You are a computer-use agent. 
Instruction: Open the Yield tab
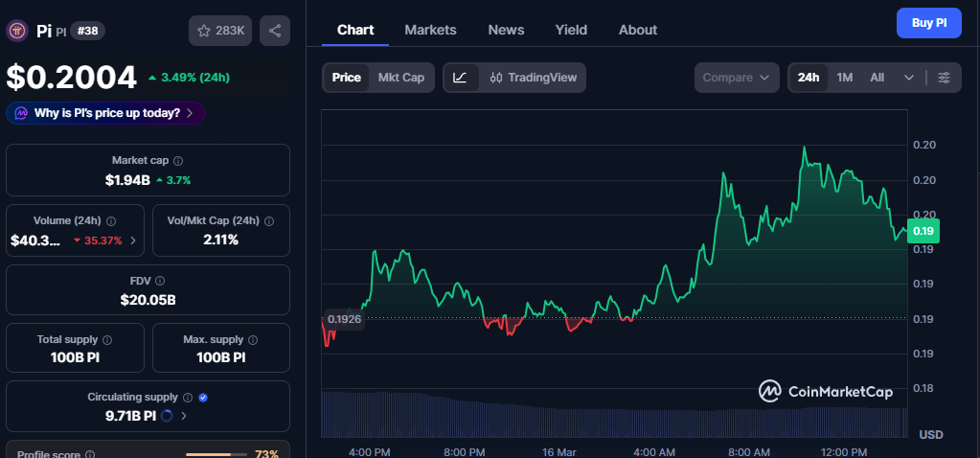pos(571,30)
